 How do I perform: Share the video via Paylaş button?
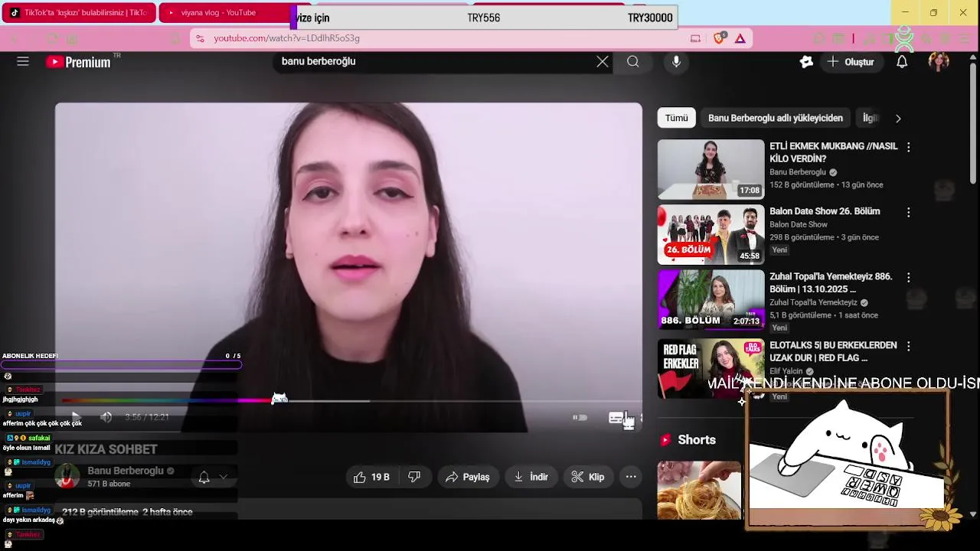click(467, 477)
